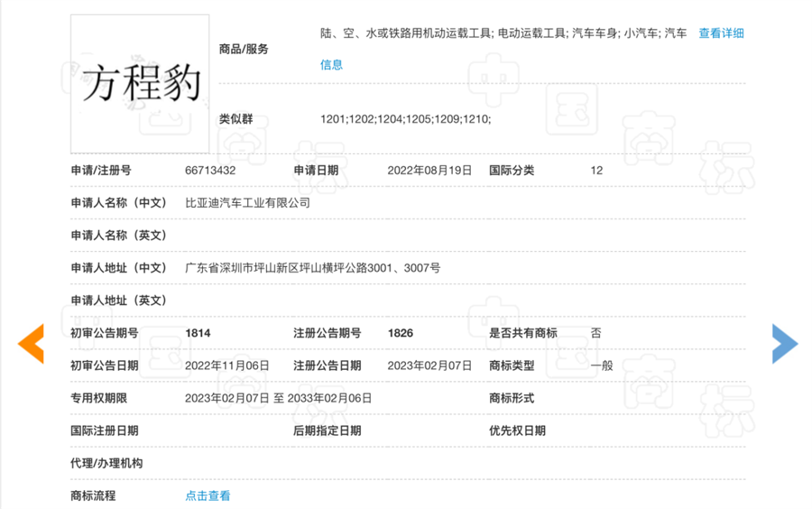The width and height of the screenshot is (812, 509).
Task: Select the 专用权期限 label
Action: click(x=98, y=398)
